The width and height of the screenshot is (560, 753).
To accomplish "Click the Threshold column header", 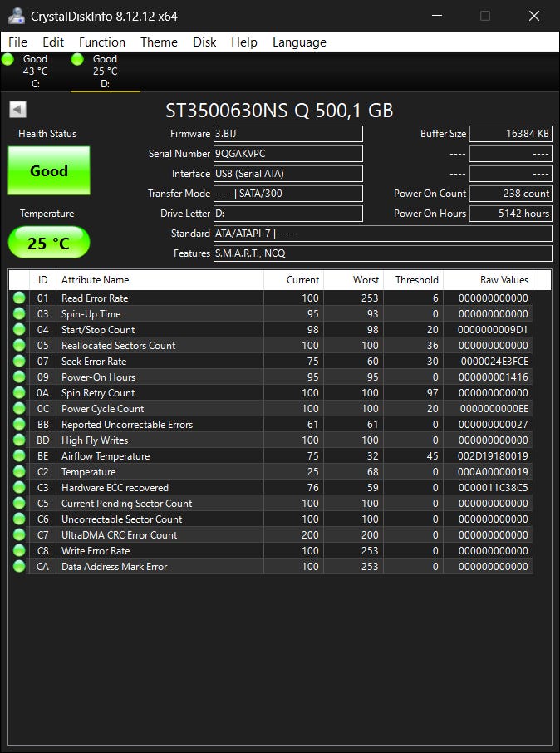I will click(413, 280).
